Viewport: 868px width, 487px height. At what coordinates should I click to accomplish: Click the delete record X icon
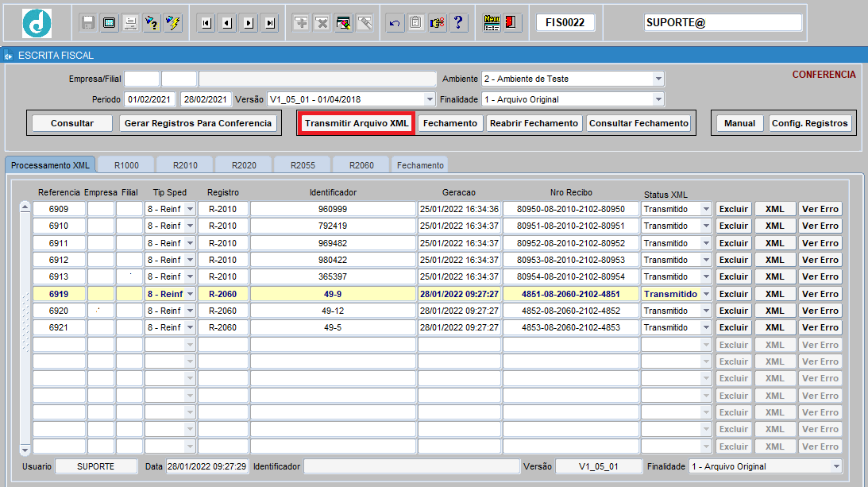(322, 23)
